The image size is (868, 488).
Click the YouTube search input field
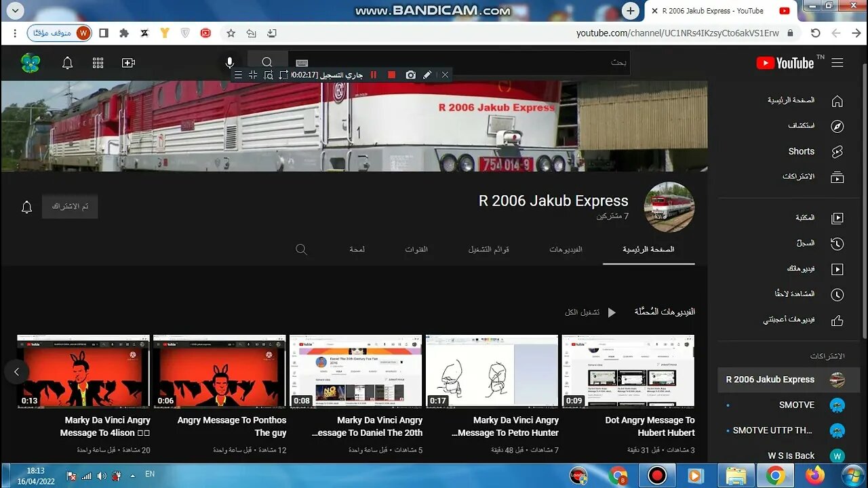point(459,63)
